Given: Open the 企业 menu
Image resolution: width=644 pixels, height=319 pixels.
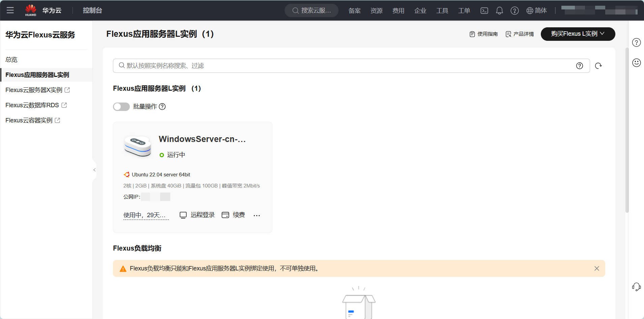Looking at the screenshot, I should tap(420, 10).
